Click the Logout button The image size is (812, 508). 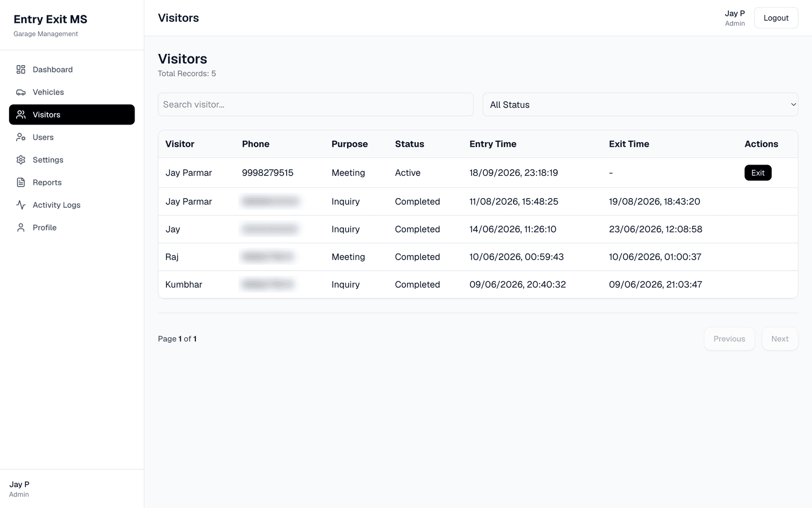pyautogui.click(x=776, y=18)
